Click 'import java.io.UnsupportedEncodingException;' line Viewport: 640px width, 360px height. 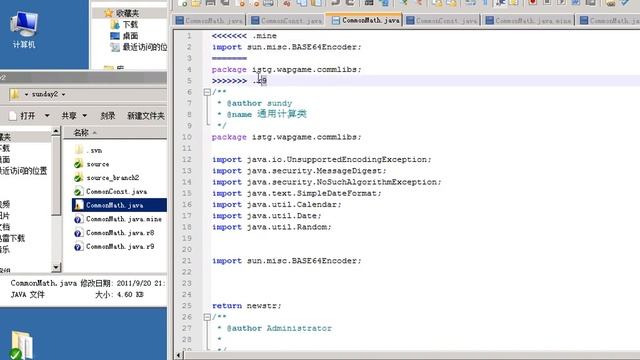[322, 160]
